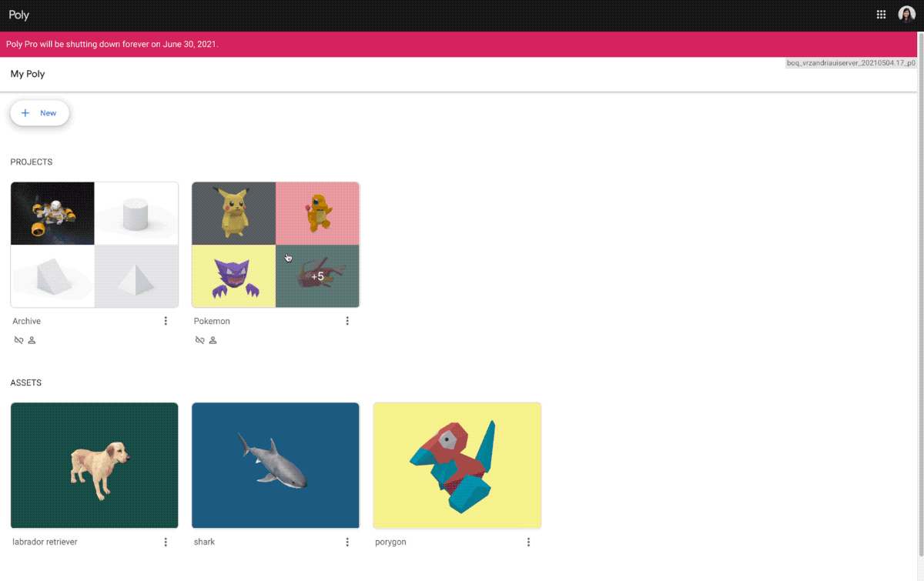Open the cylinder thumbnail in Archive
The image size is (924, 581).
(136, 213)
